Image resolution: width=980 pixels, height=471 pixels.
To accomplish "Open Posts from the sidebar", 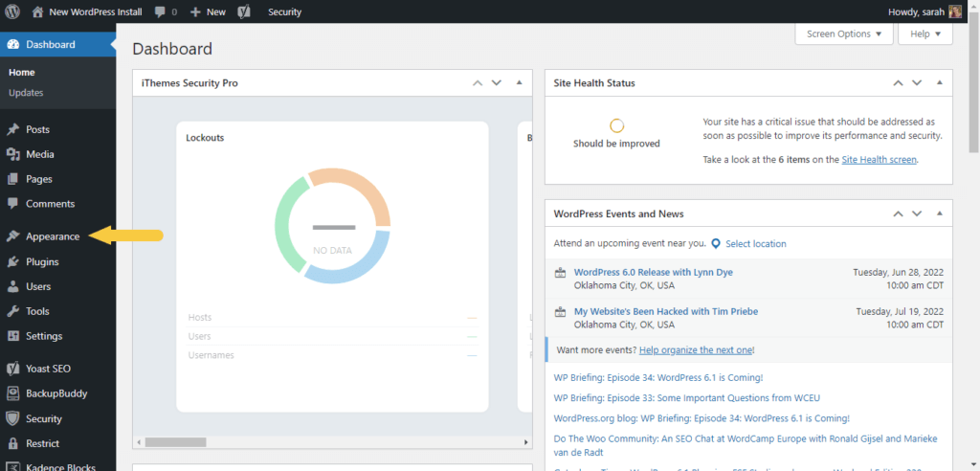I will tap(38, 129).
